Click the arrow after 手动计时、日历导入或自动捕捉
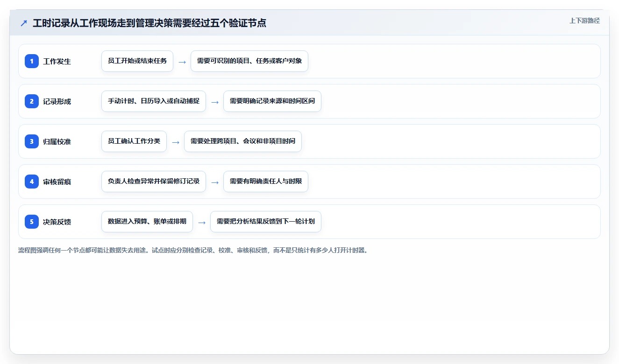 [215, 102]
